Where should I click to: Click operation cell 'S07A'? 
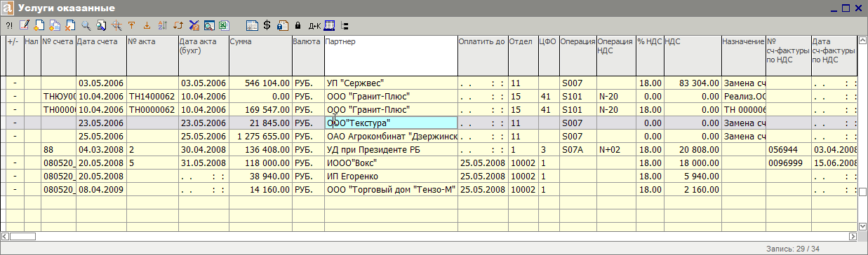(x=578, y=149)
